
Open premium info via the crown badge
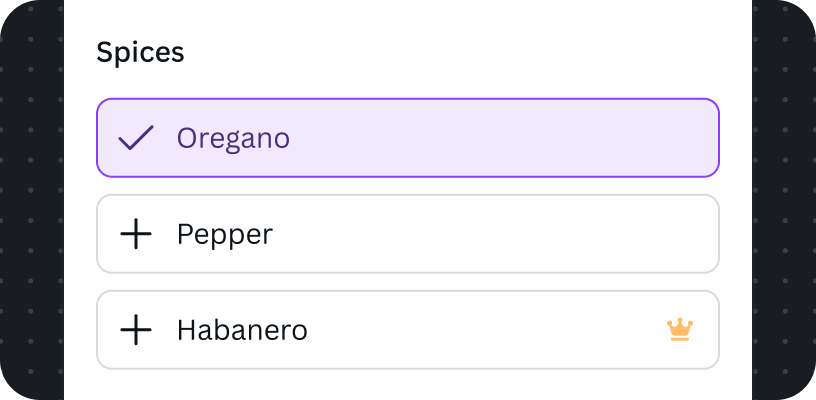pyautogui.click(x=680, y=330)
